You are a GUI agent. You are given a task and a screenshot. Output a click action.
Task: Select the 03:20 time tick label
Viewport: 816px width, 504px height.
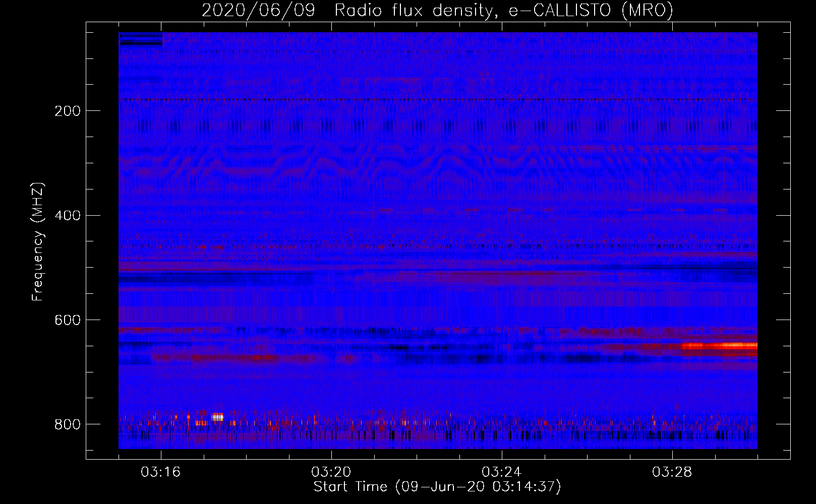[x=331, y=472]
